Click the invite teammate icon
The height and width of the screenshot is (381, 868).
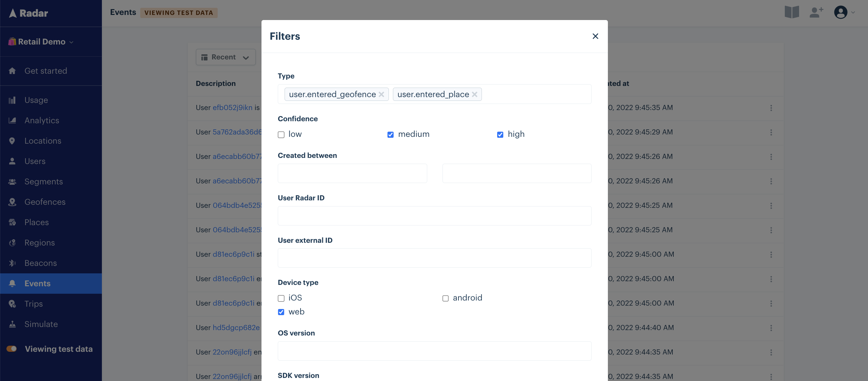pos(816,13)
